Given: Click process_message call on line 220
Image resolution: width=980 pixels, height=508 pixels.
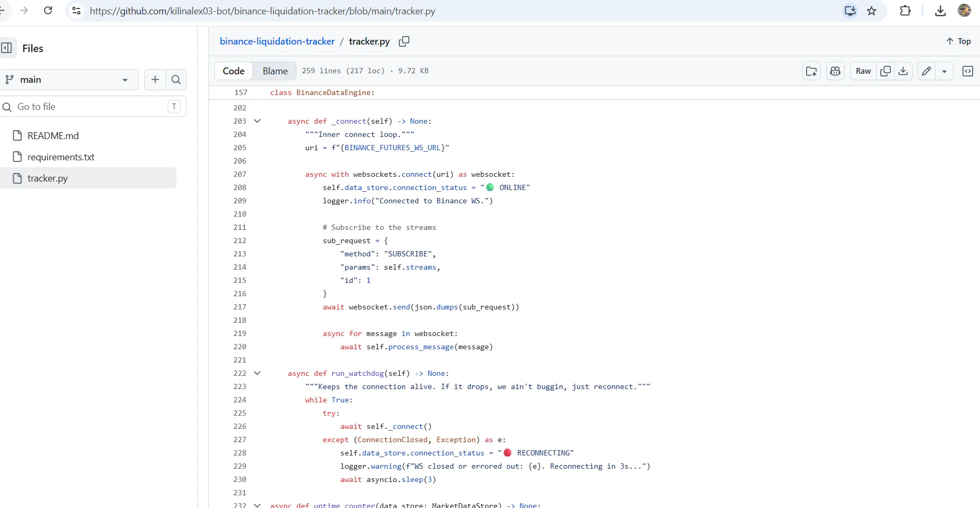Looking at the screenshot, I should click(421, 347).
